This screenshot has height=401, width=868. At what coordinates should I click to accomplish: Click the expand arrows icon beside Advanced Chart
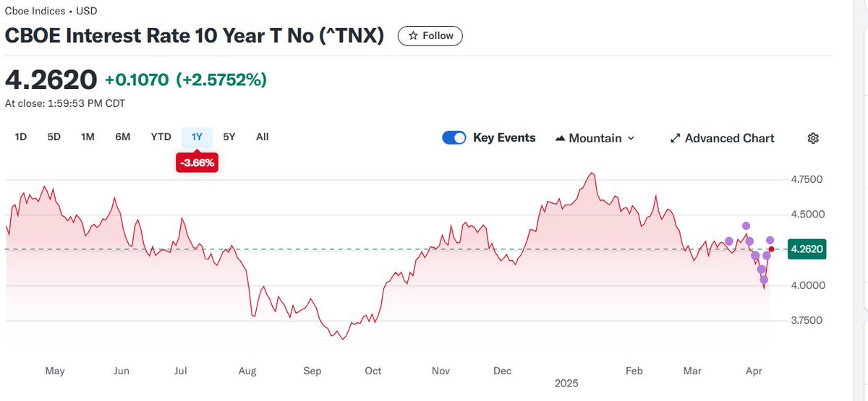click(675, 138)
